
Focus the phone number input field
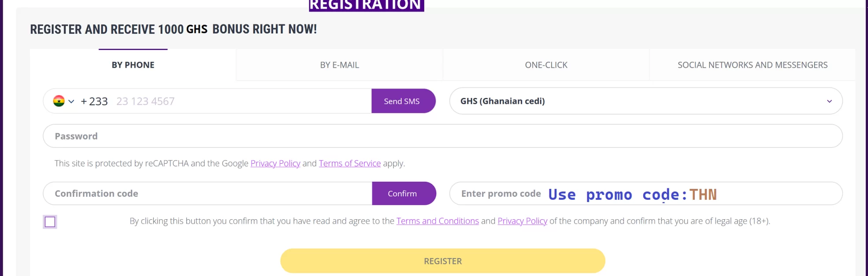242,101
